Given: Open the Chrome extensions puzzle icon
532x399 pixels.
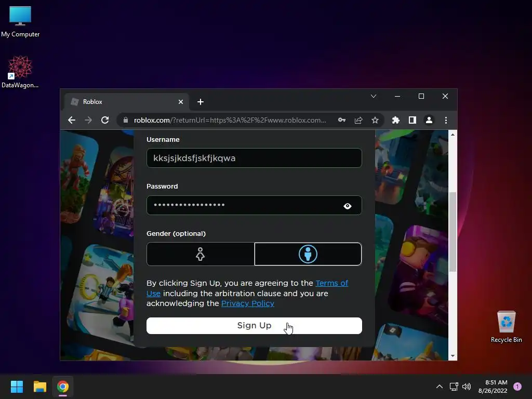Looking at the screenshot, I should [x=395, y=120].
